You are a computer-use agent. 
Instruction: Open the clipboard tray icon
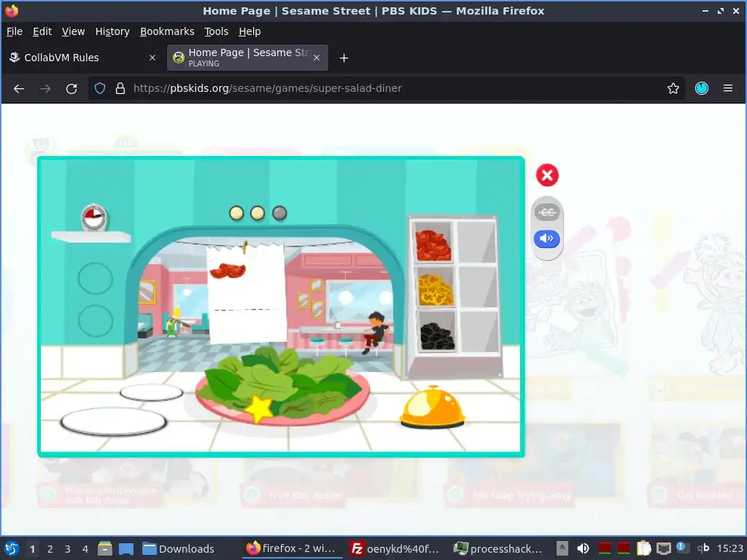[x=643, y=548]
